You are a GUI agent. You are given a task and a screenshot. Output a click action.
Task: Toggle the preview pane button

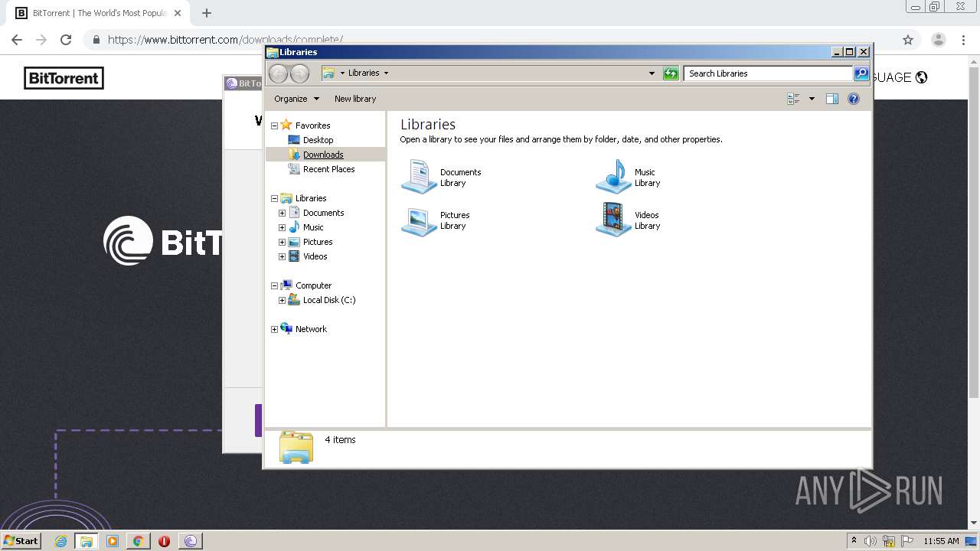(x=832, y=99)
